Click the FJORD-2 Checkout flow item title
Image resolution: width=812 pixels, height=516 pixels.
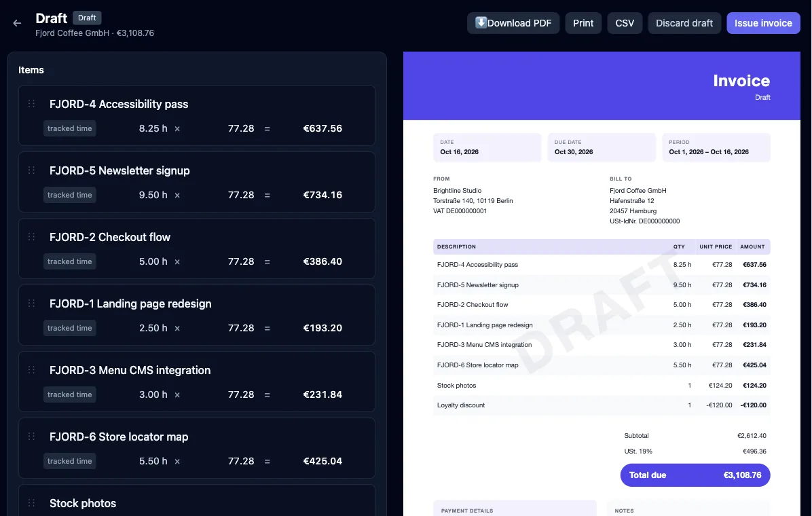pos(110,237)
